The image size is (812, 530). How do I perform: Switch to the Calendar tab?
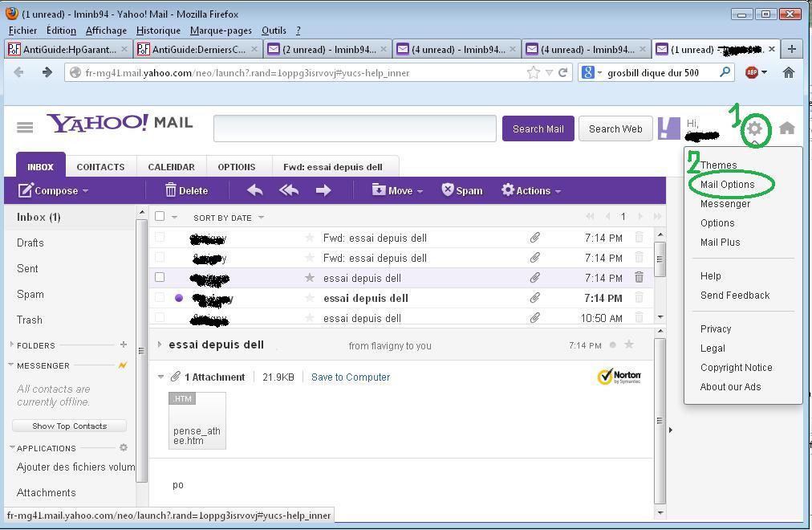(x=172, y=167)
